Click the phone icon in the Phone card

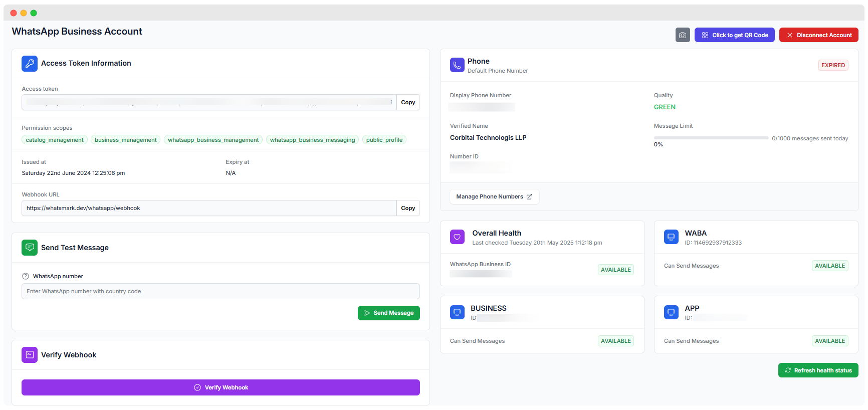click(x=457, y=65)
